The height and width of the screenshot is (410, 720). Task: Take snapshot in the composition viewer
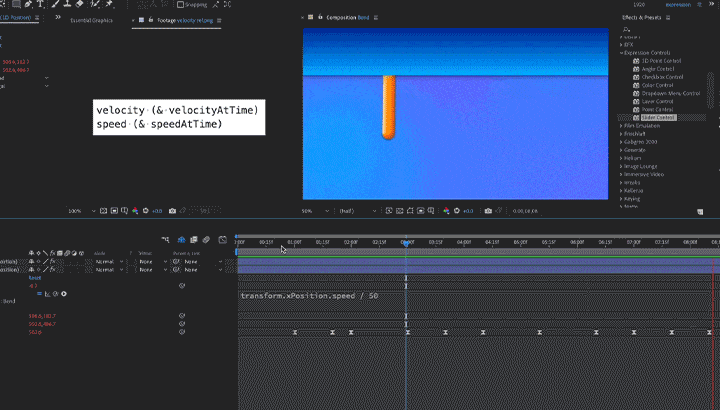click(488, 211)
